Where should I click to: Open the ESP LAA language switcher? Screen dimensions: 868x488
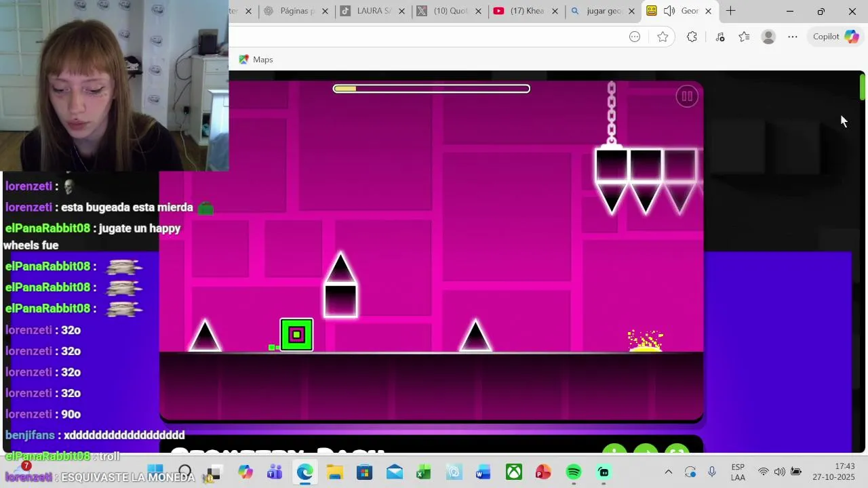tap(738, 472)
